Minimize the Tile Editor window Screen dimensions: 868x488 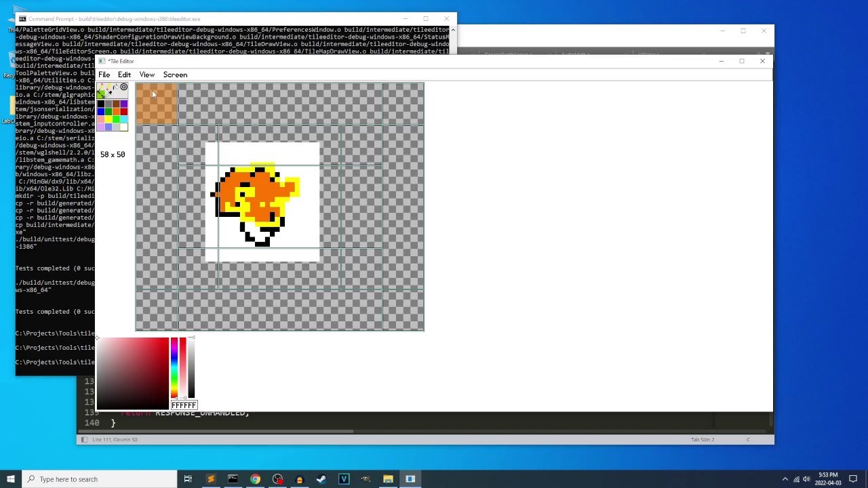click(722, 61)
